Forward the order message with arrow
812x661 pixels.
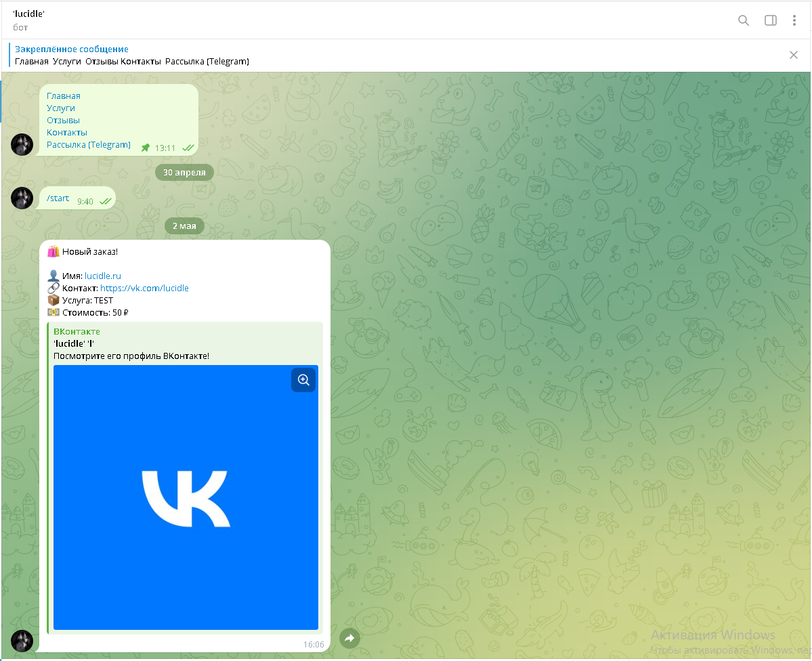(x=349, y=638)
